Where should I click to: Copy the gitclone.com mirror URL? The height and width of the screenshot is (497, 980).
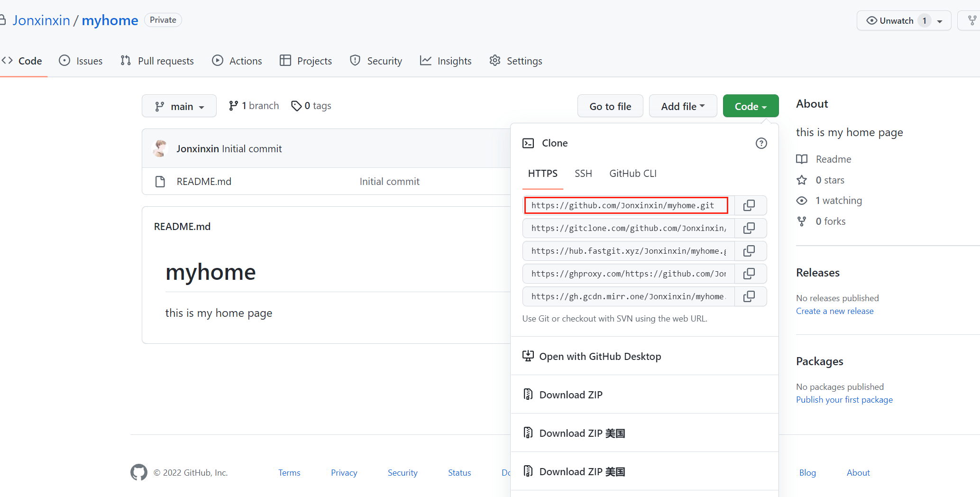(749, 228)
